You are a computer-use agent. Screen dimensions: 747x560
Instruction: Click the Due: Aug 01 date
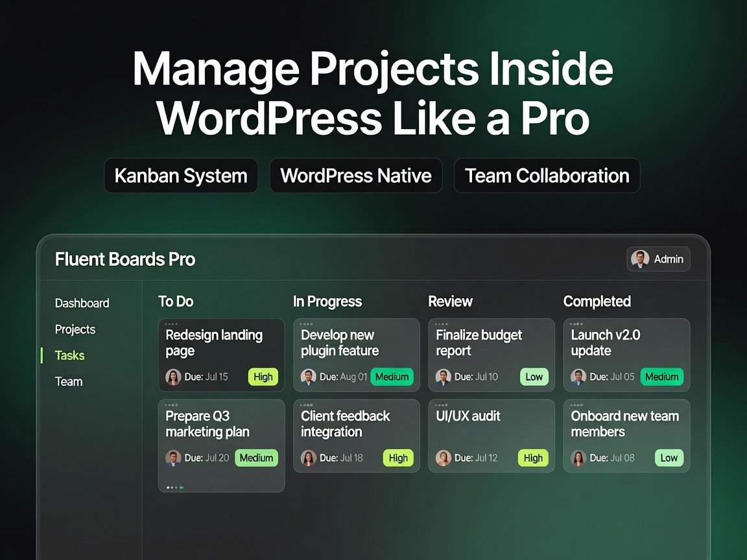[344, 377]
